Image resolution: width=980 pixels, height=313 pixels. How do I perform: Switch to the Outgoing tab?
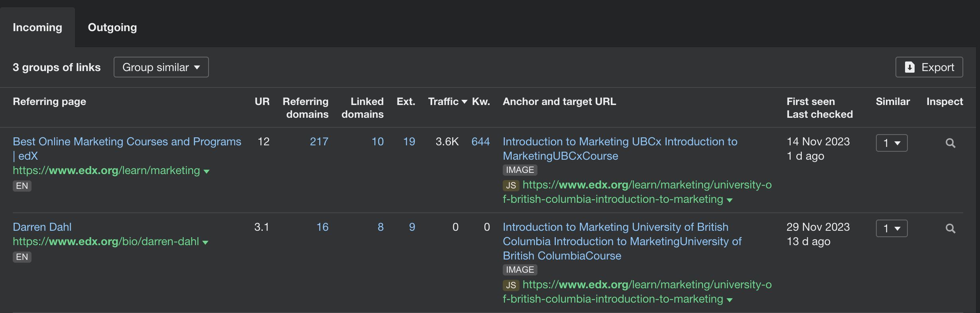pos(112,27)
